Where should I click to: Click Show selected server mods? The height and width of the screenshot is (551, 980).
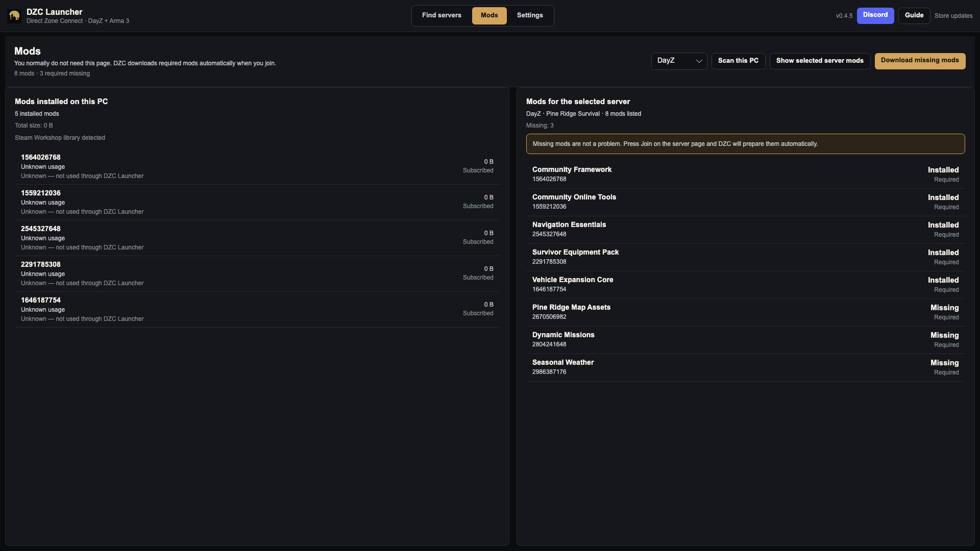820,61
